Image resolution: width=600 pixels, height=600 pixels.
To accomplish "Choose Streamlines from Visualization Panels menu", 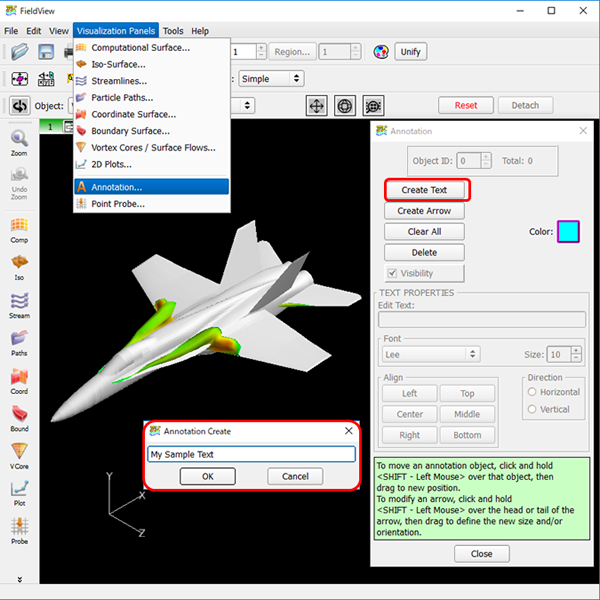I will (x=119, y=81).
